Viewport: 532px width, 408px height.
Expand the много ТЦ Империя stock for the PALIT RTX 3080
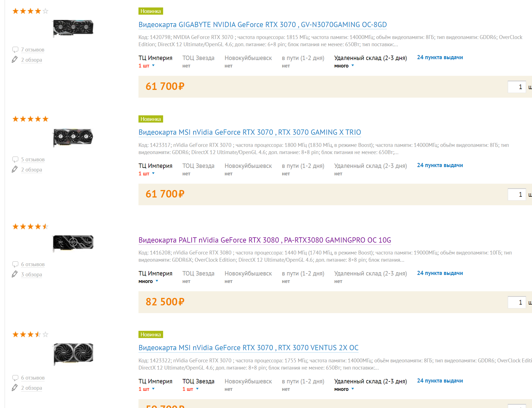(x=148, y=281)
